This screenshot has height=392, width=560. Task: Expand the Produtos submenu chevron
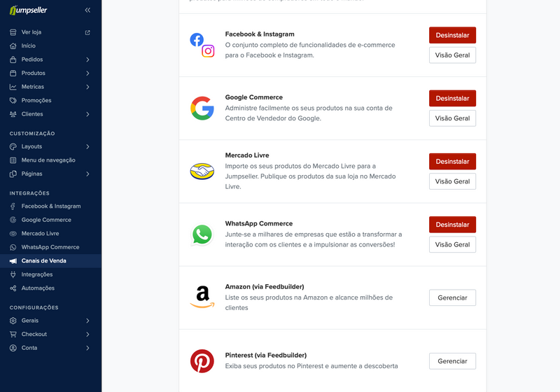coord(87,73)
